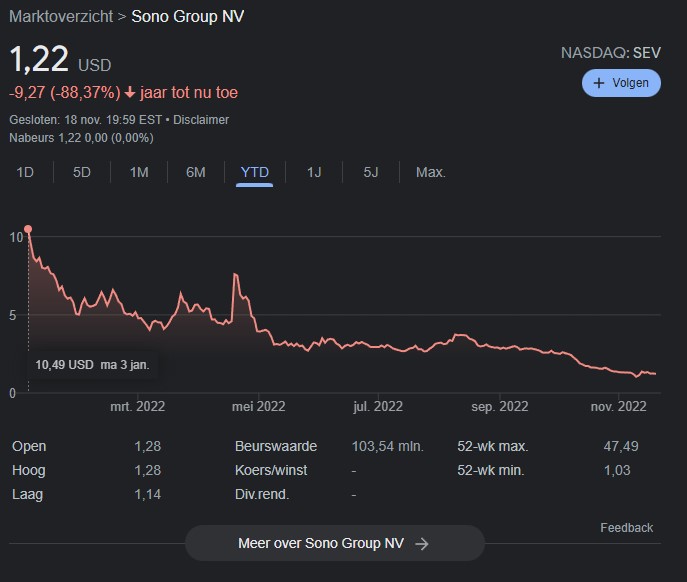Click the Hoog label in stats table
The height and width of the screenshot is (582, 687).
28,470
